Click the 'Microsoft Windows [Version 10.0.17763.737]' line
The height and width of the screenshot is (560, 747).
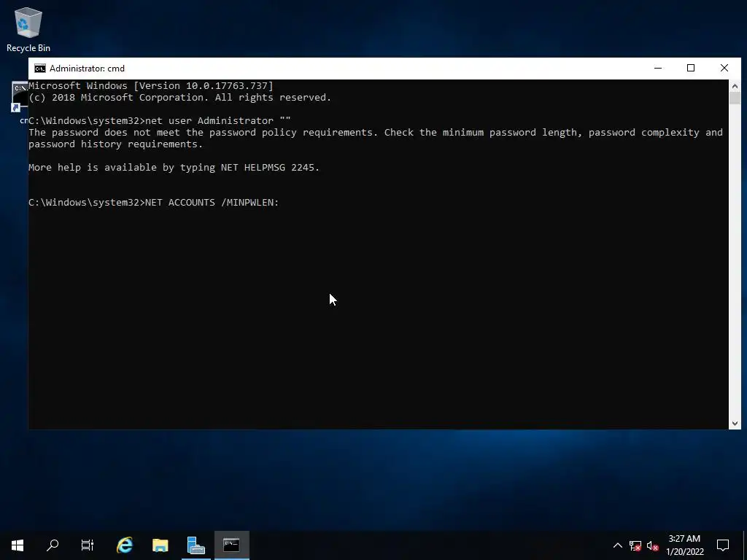[151, 86]
